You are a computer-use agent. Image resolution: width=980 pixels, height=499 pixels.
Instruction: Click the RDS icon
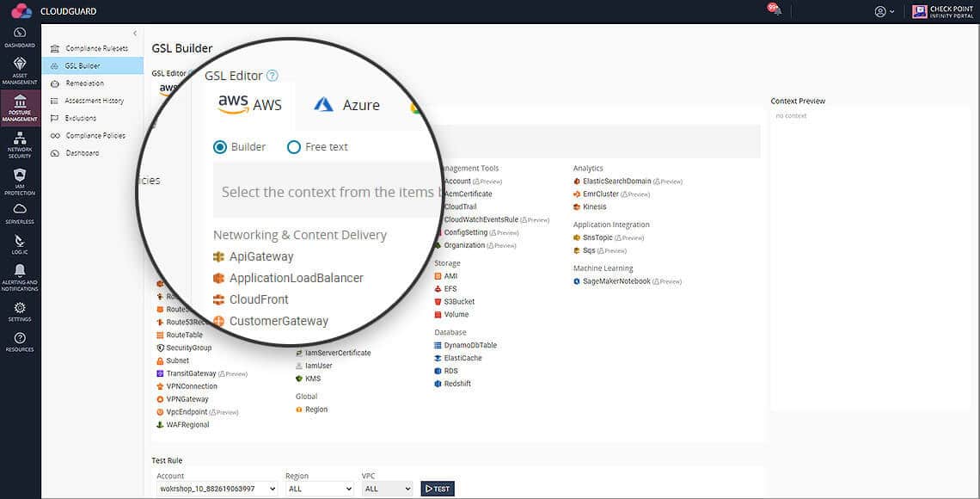[x=438, y=371]
